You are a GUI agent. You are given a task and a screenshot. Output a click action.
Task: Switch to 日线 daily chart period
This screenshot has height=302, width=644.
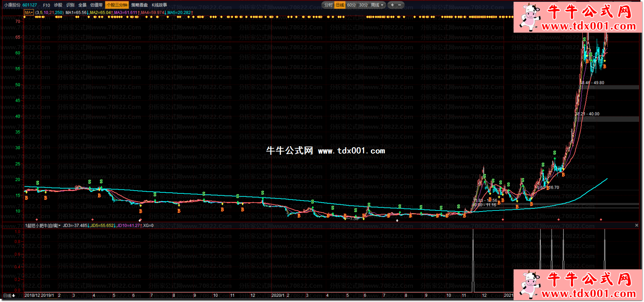[x=340, y=5]
